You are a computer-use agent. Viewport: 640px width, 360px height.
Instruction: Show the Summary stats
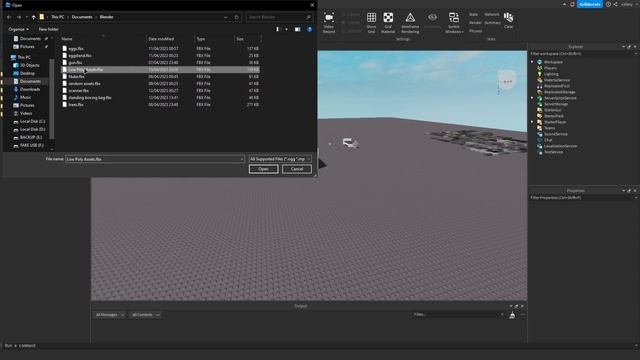(x=493, y=23)
